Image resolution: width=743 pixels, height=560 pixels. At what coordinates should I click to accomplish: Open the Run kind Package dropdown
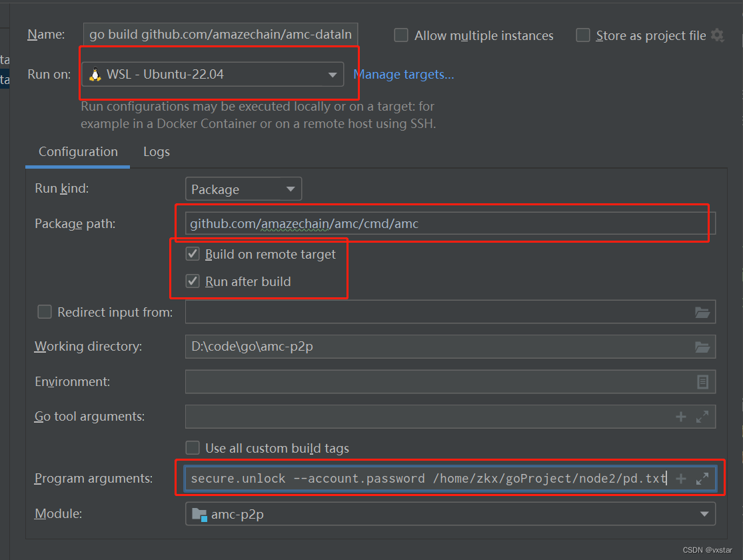(244, 189)
